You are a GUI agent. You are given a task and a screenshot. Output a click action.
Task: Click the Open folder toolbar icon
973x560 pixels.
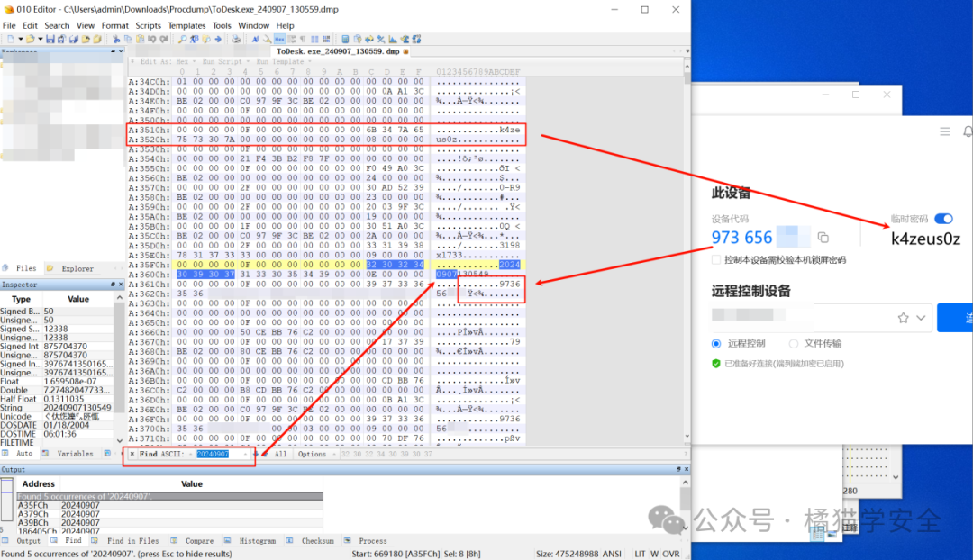click(x=30, y=39)
